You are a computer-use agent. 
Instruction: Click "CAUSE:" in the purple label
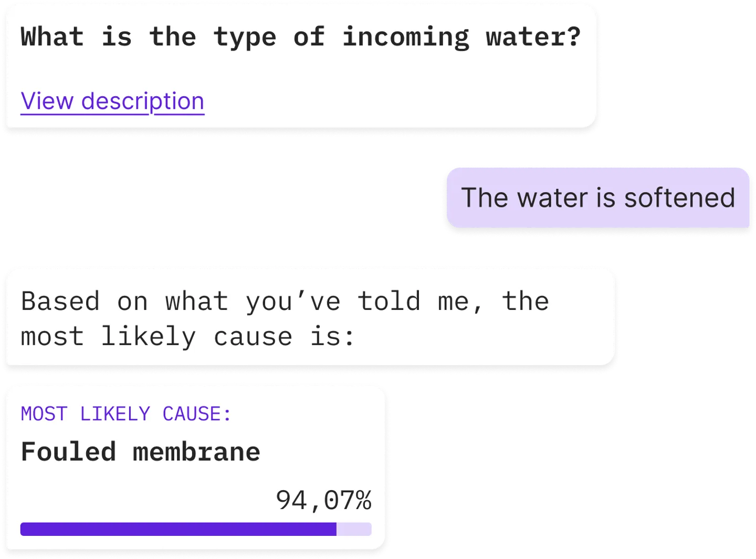coord(197,414)
